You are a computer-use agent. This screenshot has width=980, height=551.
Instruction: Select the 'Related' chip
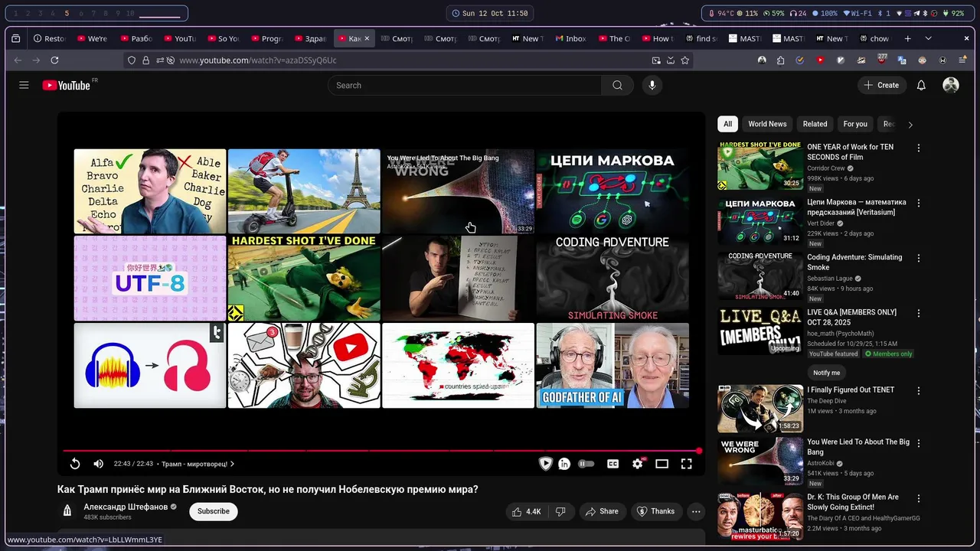815,124
